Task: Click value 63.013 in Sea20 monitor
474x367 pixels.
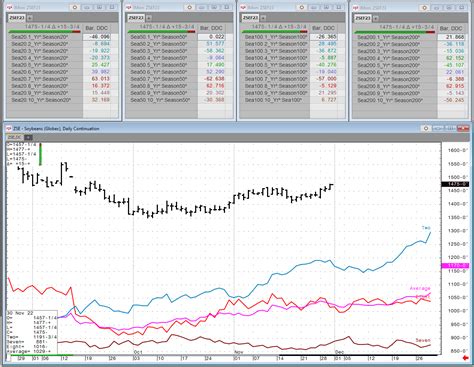Action: (100, 79)
